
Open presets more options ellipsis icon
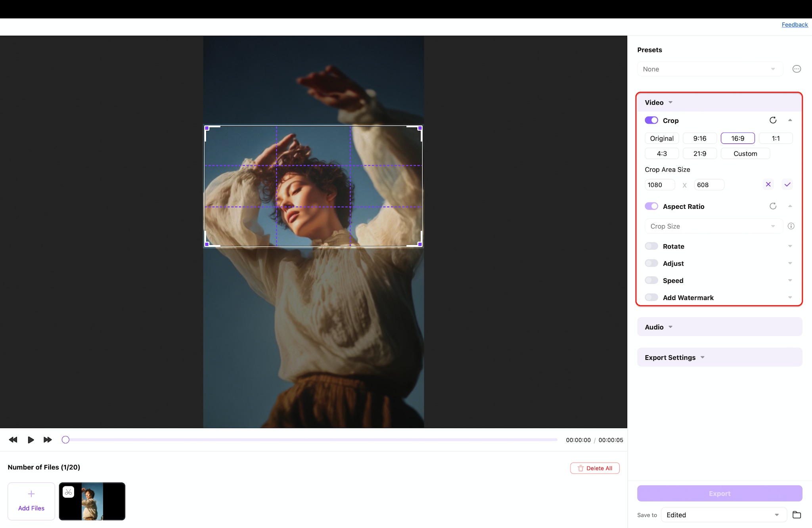click(797, 69)
